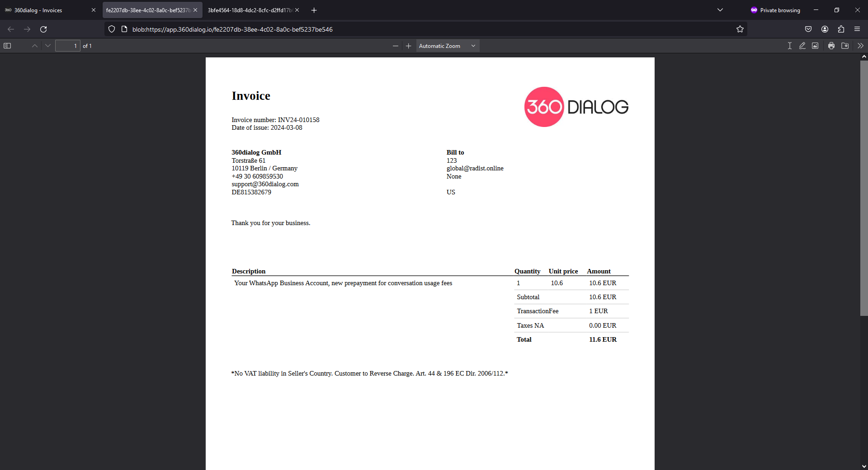Click the Description column header
This screenshot has width=868, height=470.
pyautogui.click(x=249, y=271)
